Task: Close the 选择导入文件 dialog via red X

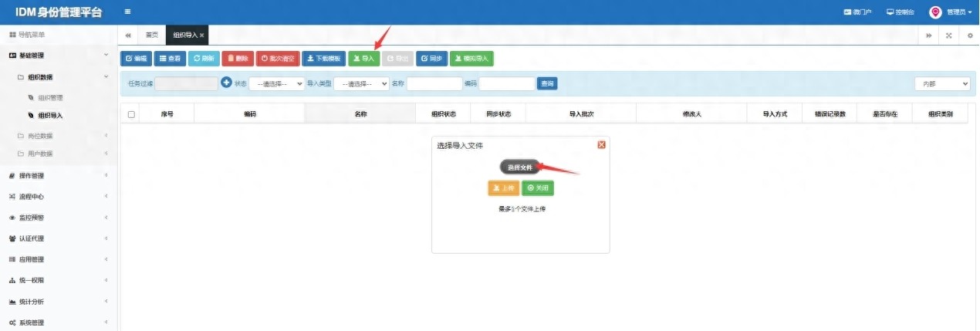Action: [602, 144]
